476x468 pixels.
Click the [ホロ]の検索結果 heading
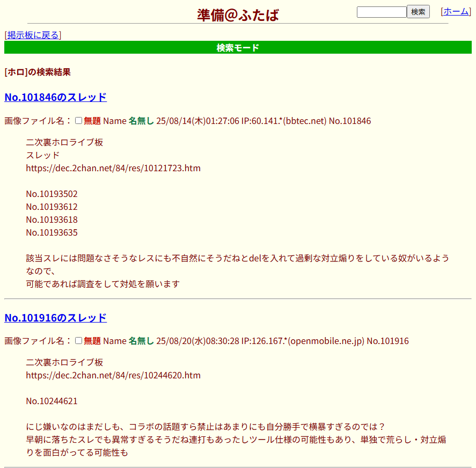point(38,72)
